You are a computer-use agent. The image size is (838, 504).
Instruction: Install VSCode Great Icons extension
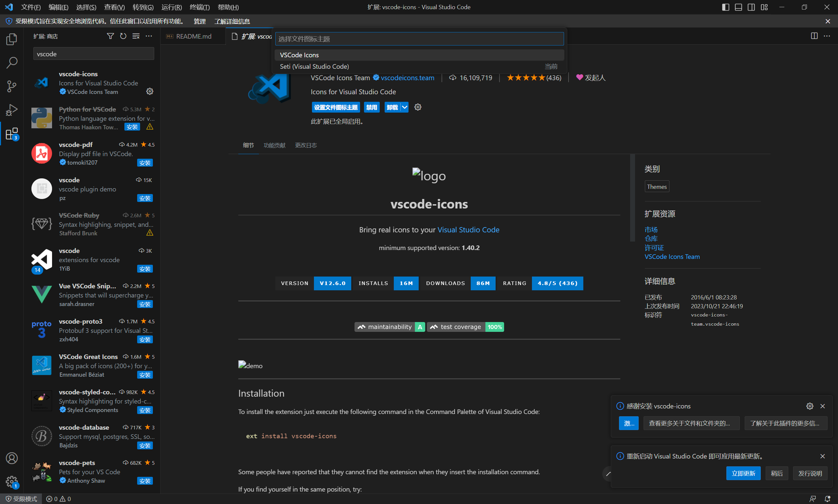[145, 375]
